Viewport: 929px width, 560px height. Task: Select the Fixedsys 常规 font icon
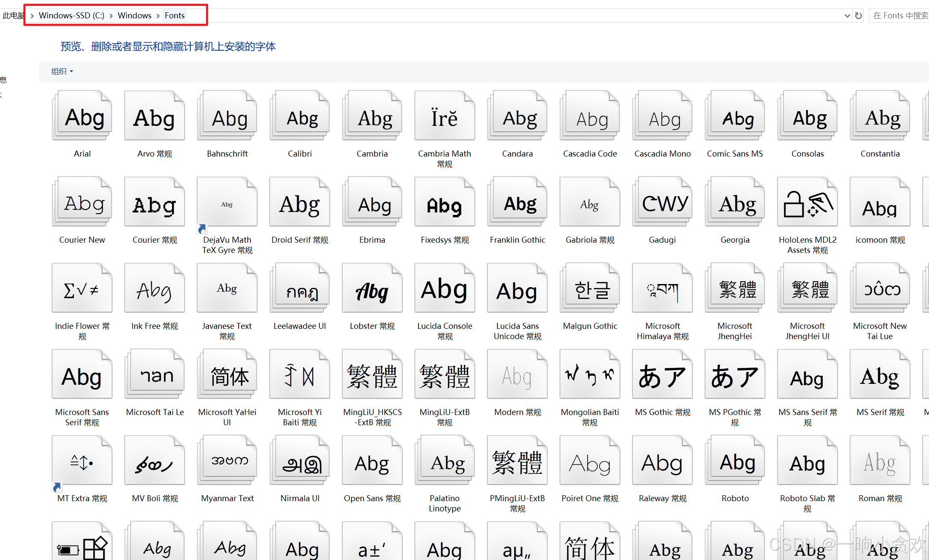(445, 201)
